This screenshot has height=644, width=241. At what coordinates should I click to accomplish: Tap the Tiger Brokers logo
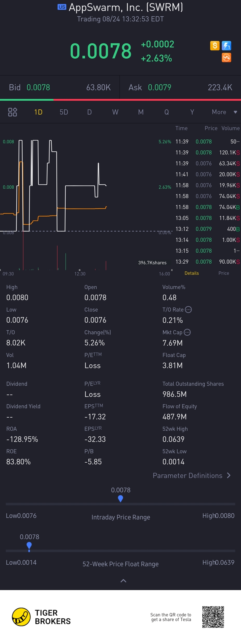coord(41,617)
